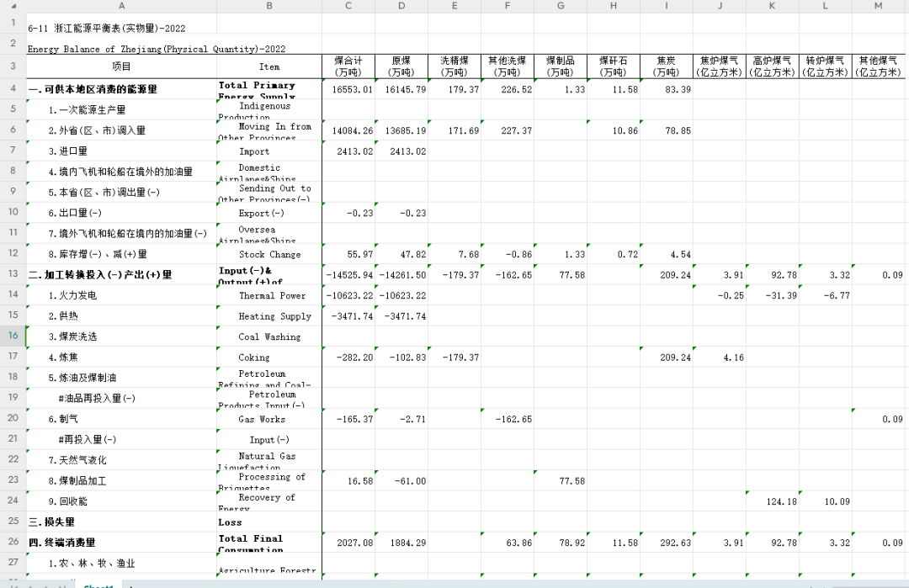909x588 pixels.
Task: Select the row 13 header
Action: 13,274
